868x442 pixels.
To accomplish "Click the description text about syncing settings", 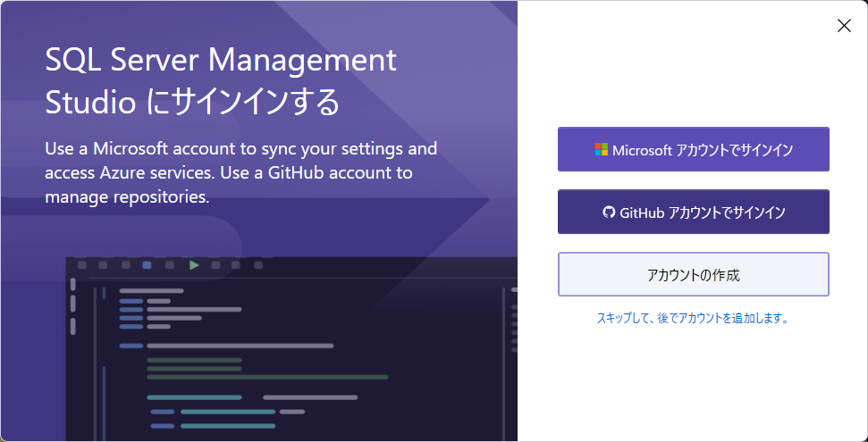I will pyautogui.click(x=240, y=148).
